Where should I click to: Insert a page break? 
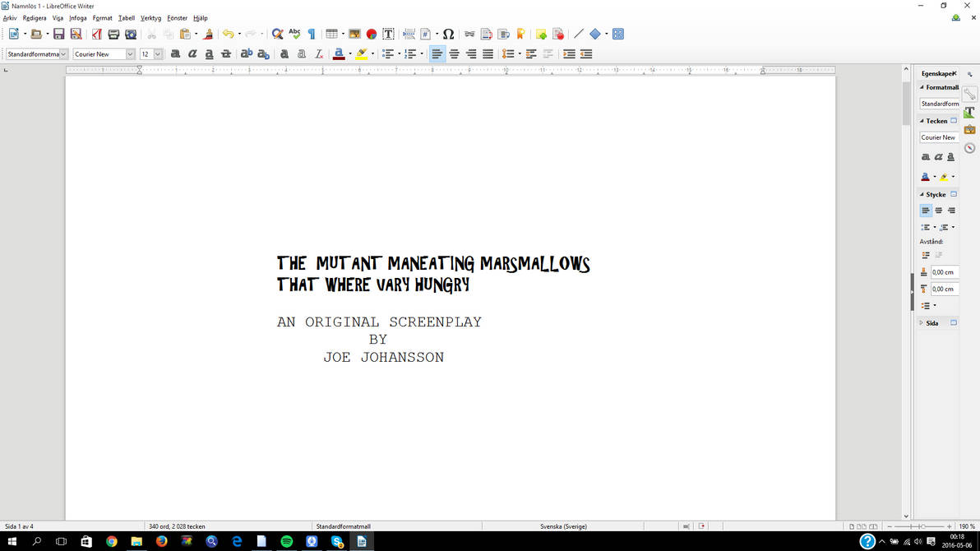(409, 34)
